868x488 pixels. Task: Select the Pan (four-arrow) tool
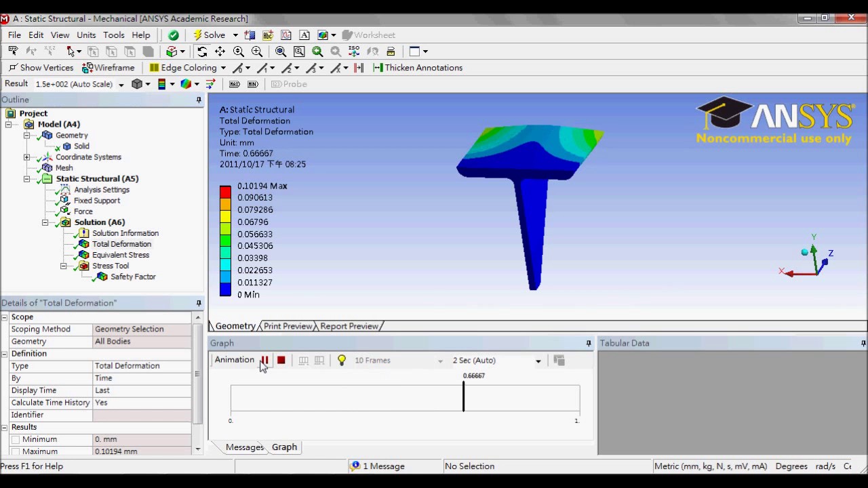tap(220, 52)
